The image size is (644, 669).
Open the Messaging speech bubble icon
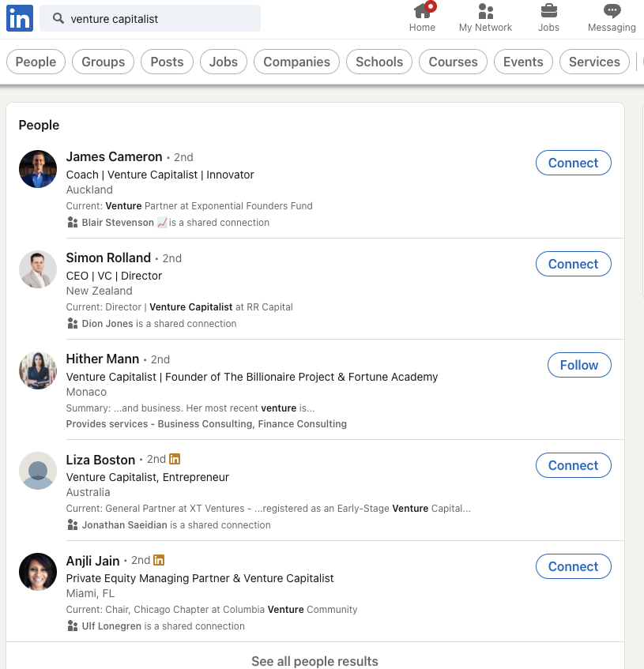[x=611, y=10]
